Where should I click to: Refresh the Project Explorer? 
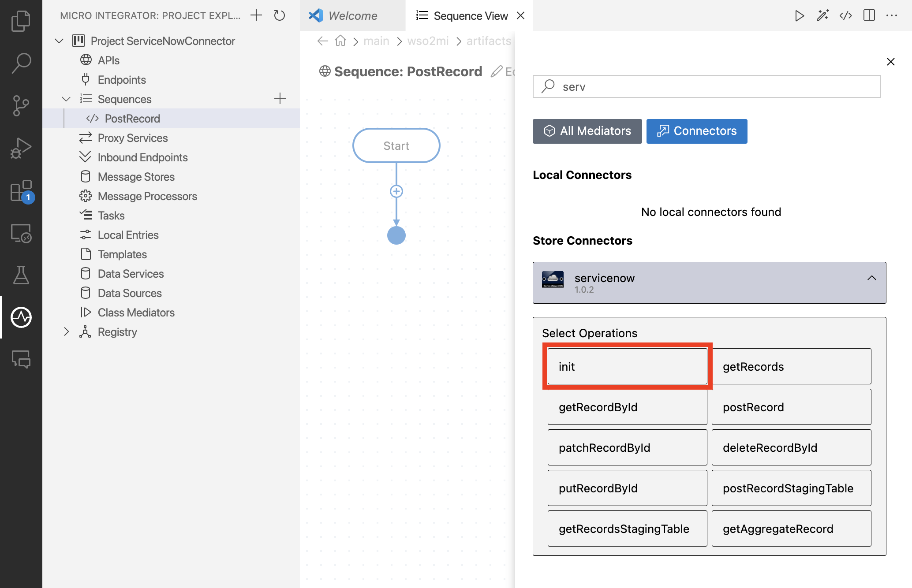point(280,15)
